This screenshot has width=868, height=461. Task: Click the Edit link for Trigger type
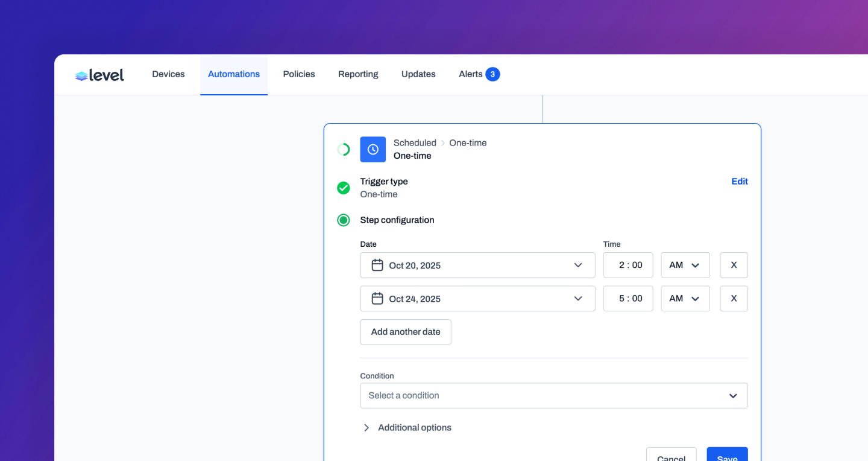point(740,181)
